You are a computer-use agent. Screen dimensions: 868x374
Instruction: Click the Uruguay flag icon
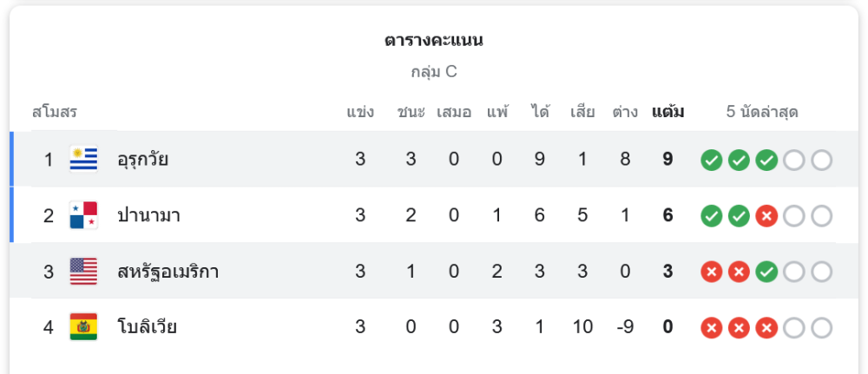click(83, 160)
